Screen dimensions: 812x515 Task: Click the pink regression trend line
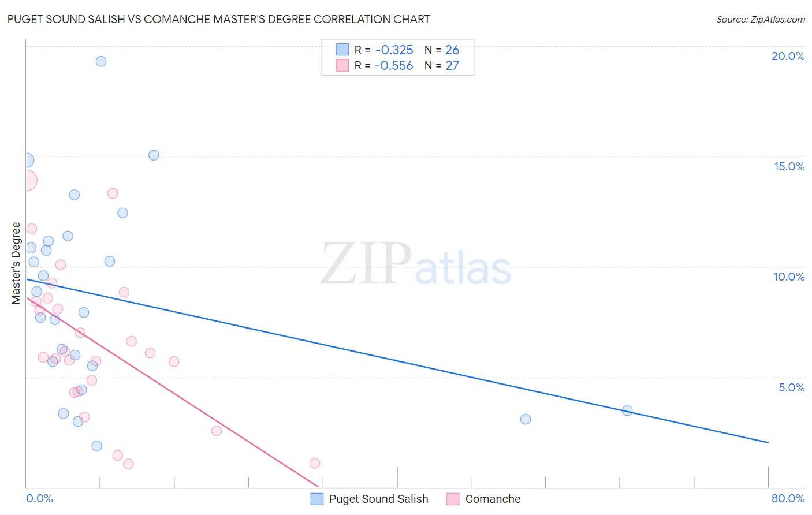[x=173, y=392]
